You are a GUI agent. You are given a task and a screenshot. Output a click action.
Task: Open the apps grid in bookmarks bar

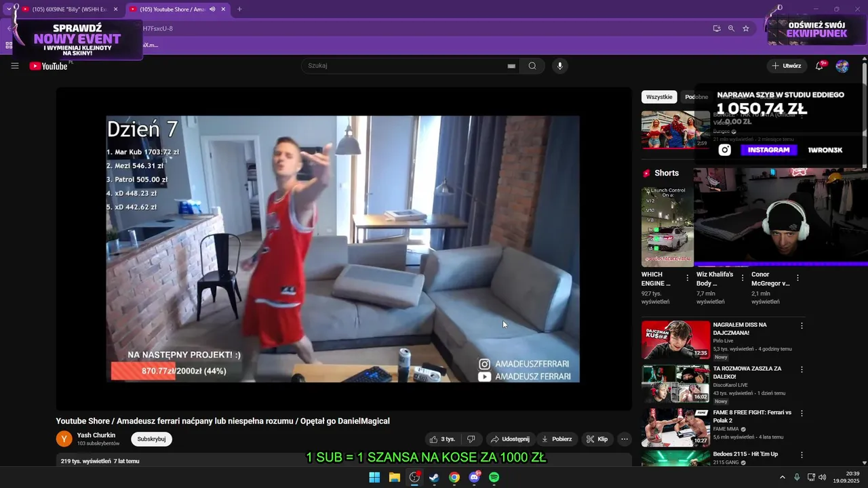pos(9,45)
